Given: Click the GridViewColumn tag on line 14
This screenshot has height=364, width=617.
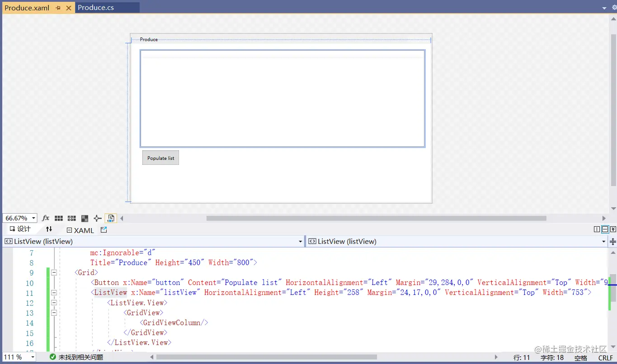Looking at the screenshot, I should click(174, 322).
